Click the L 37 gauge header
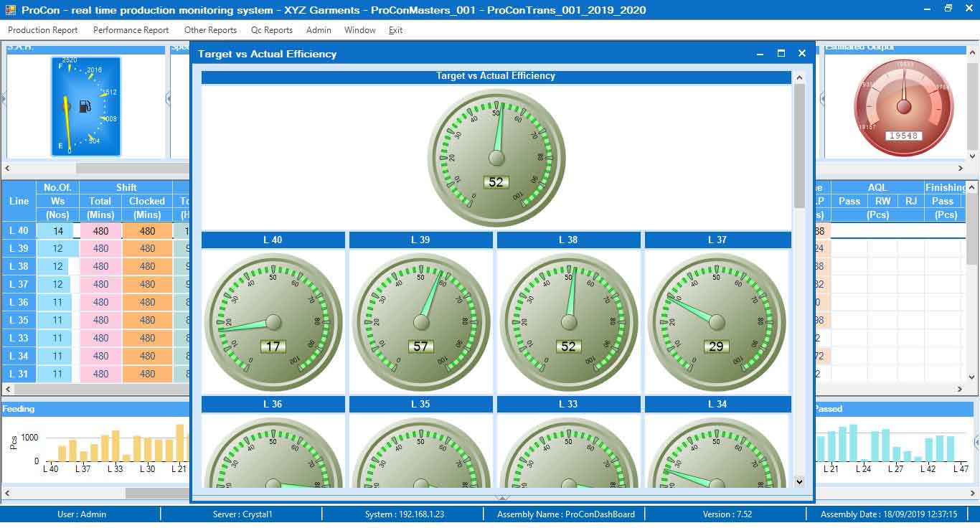 pyautogui.click(x=717, y=240)
